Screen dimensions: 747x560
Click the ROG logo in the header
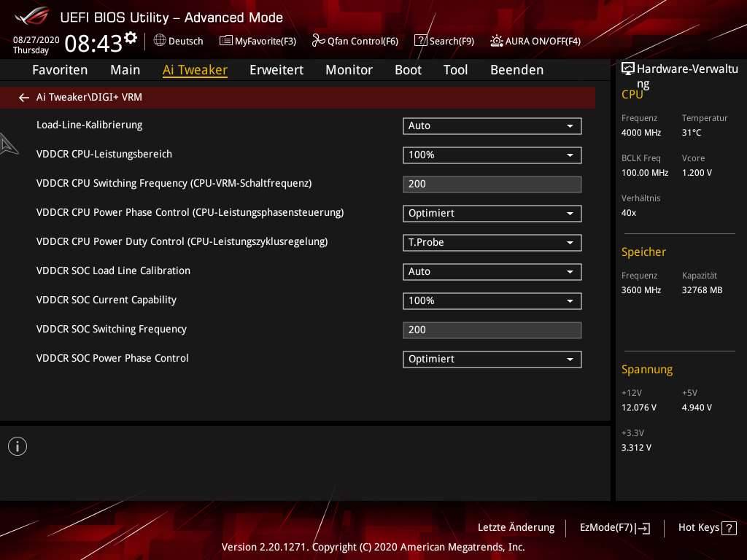click(31, 17)
